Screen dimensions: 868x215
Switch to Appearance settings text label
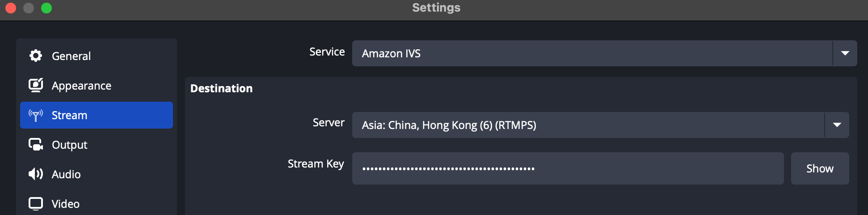pos(81,86)
